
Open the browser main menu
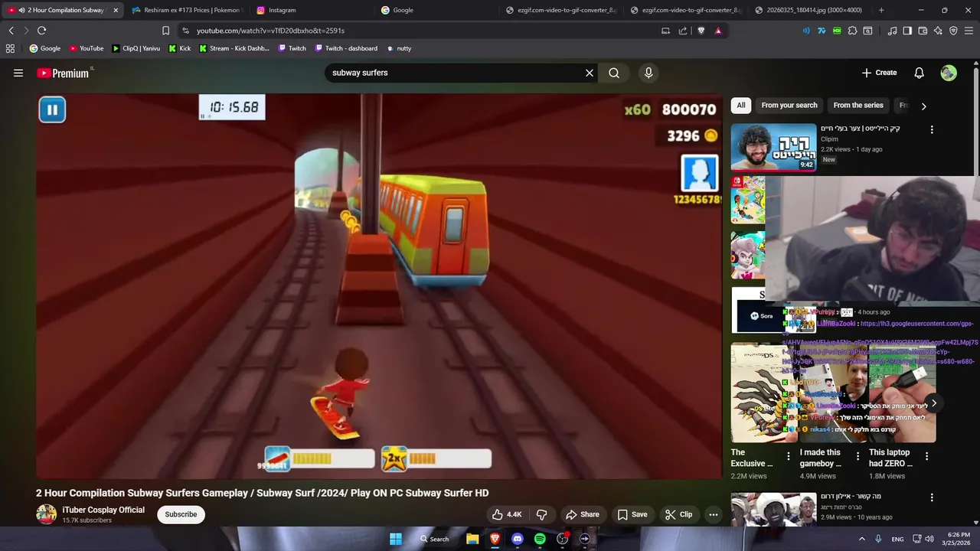[x=969, y=31]
